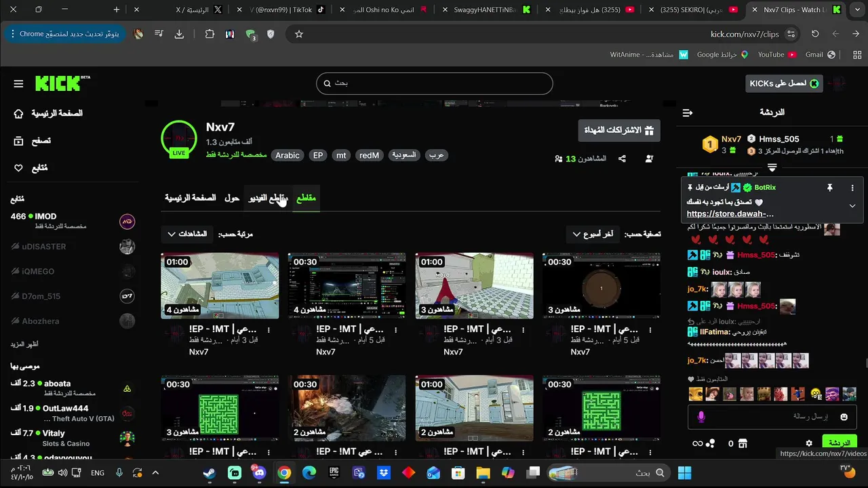Click the Get KICKs (احصل على KICKs) button

783,83
